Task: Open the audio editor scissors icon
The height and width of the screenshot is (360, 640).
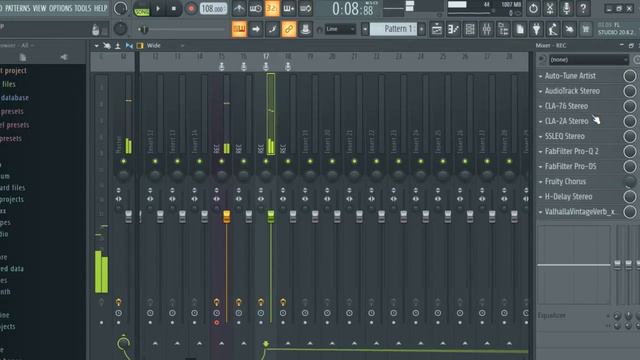Action: (550, 8)
